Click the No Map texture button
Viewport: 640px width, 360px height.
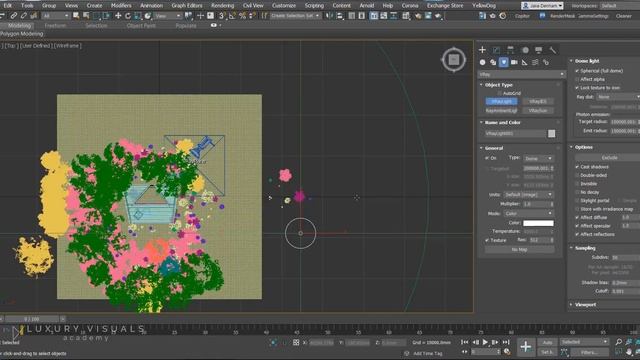pyautogui.click(x=519, y=249)
